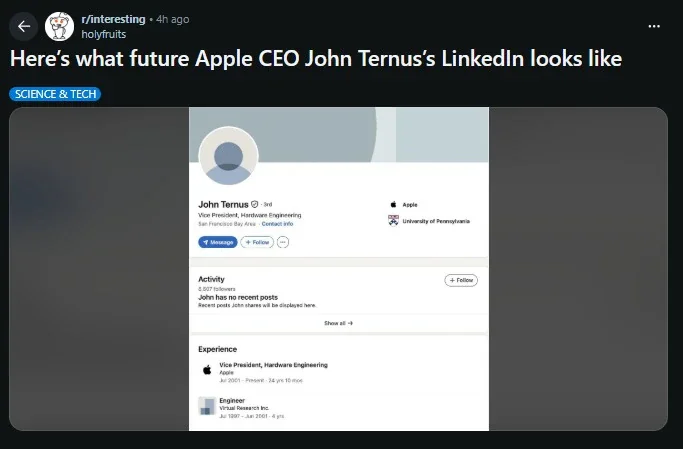Open the post options three-dot menu
Viewport: 683px width, 449px height.
654,26
